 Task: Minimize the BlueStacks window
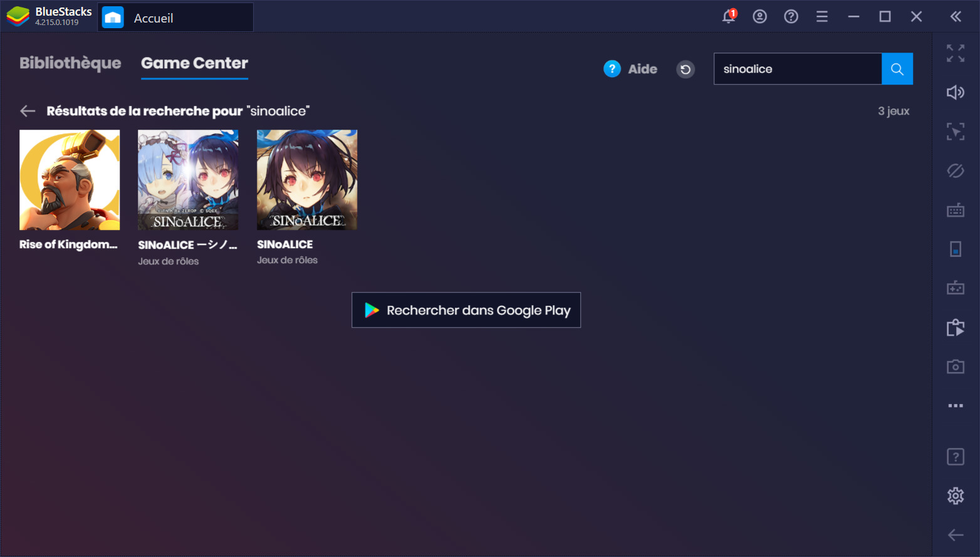tap(853, 16)
